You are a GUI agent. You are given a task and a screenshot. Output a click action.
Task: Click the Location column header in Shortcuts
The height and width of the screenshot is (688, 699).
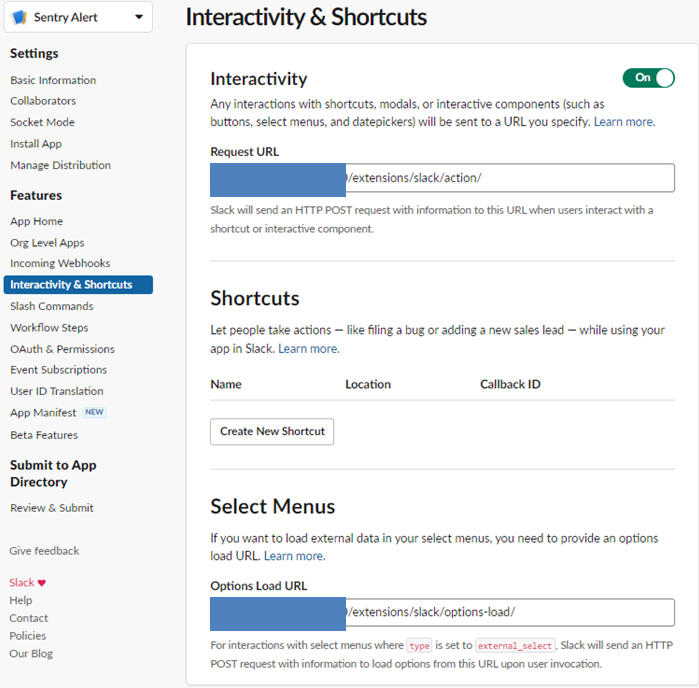tap(368, 384)
